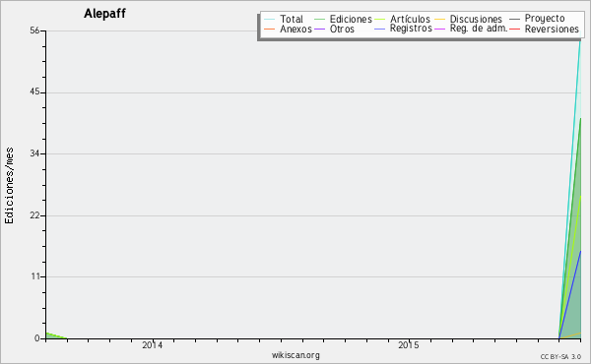Click the wikiscan.org caption
The image size is (591, 364).
pyautogui.click(x=295, y=355)
